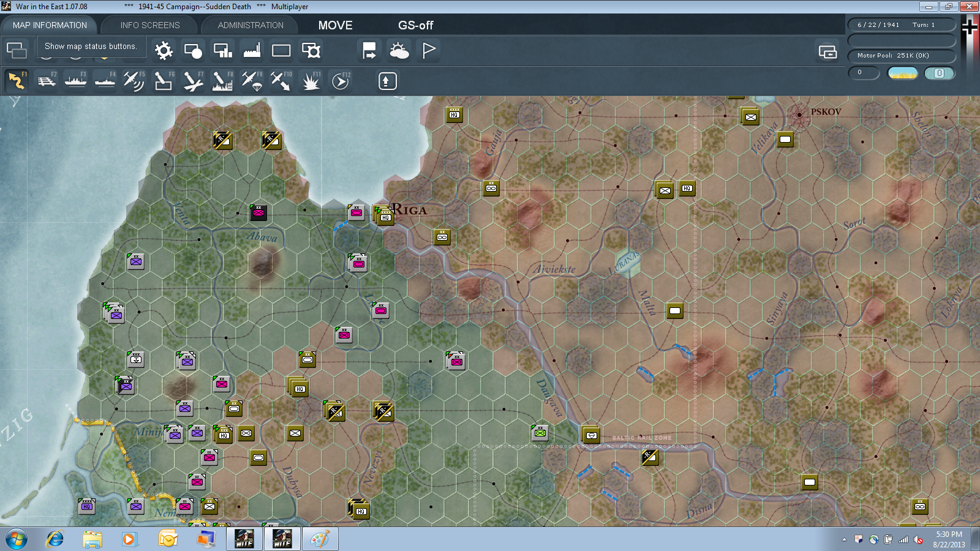The height and width of the screenshot is (551, 980).
Task: Toggle the factory display icon
Action: pos(252,50)
